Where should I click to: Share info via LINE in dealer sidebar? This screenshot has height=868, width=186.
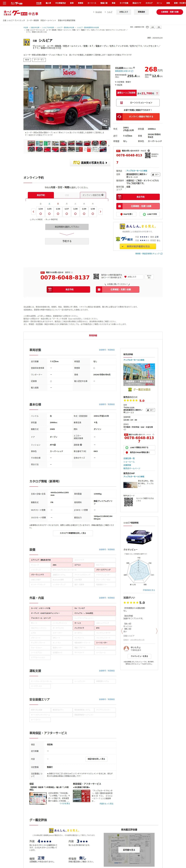[139, 447]
